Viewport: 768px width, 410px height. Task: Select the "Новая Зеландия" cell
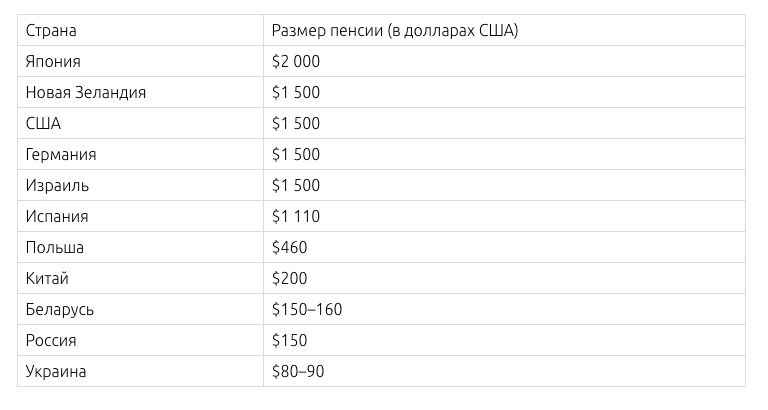86,93
